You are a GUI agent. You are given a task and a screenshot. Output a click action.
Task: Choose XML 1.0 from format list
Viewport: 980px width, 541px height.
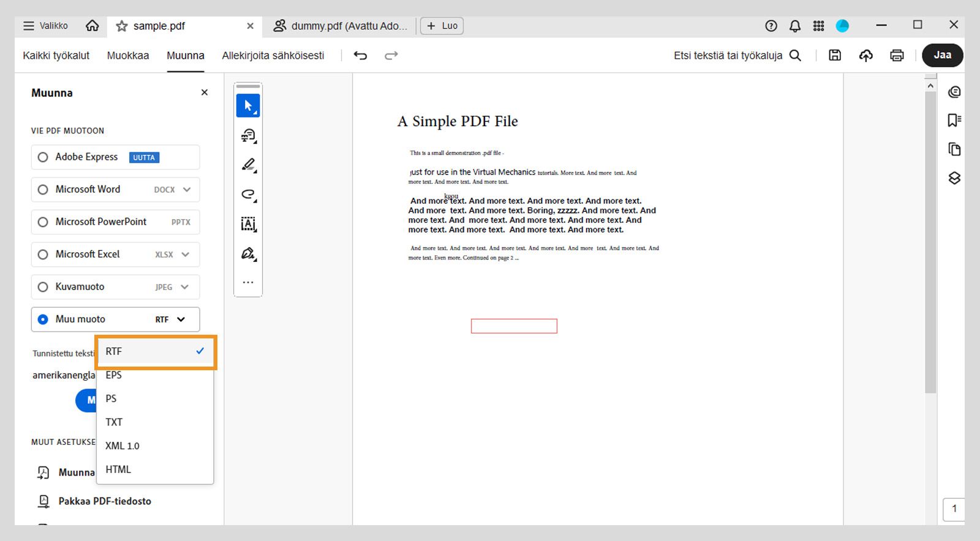[x=155, y=446]
